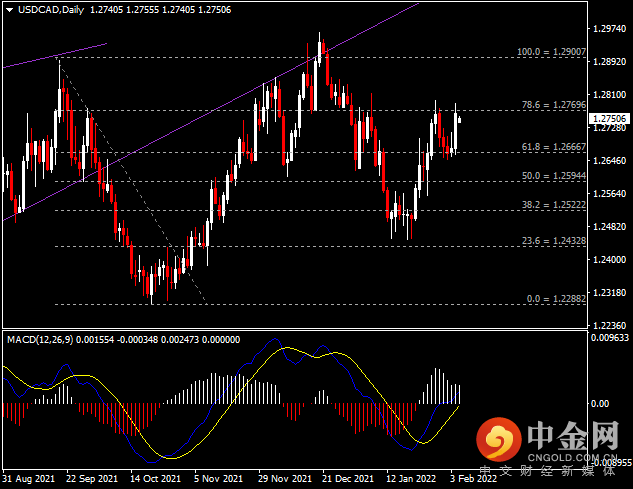Screen dimensions: 633x489
Task: Click price axis value 1.28920
Action: (609, 62)
